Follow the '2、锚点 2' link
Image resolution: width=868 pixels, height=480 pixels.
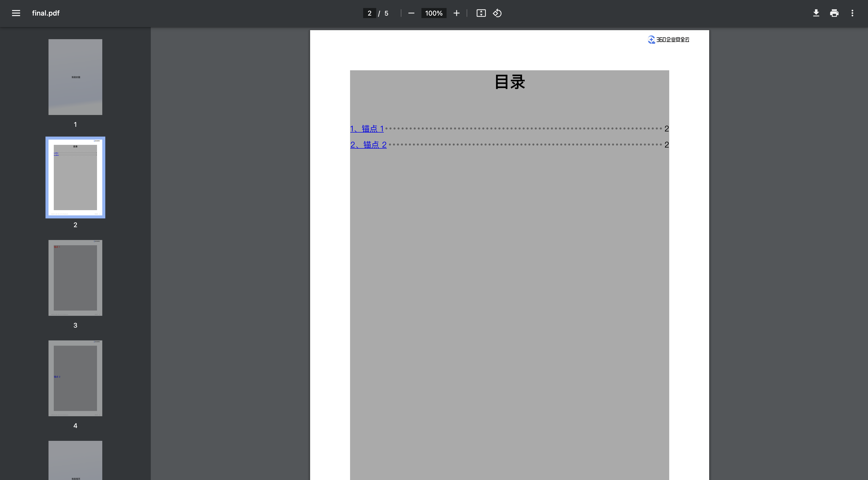(x=368, y=145)
